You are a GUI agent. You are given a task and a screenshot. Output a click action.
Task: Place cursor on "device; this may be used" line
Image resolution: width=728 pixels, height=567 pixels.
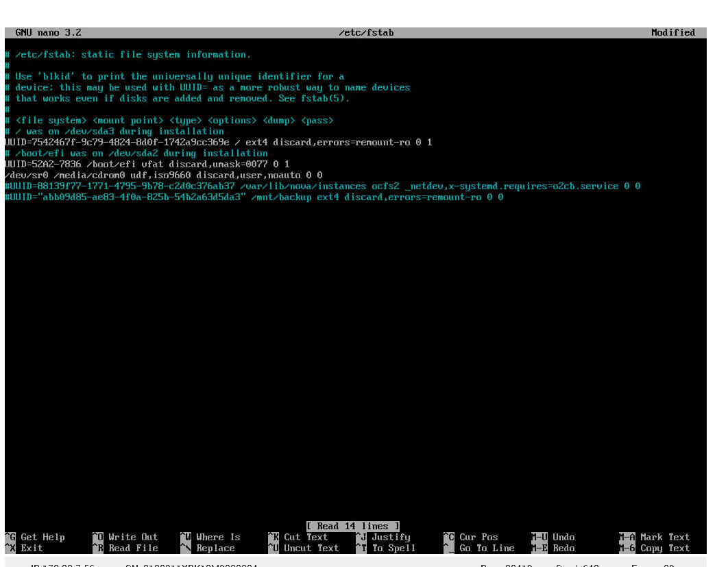click(x=208, y=87)
